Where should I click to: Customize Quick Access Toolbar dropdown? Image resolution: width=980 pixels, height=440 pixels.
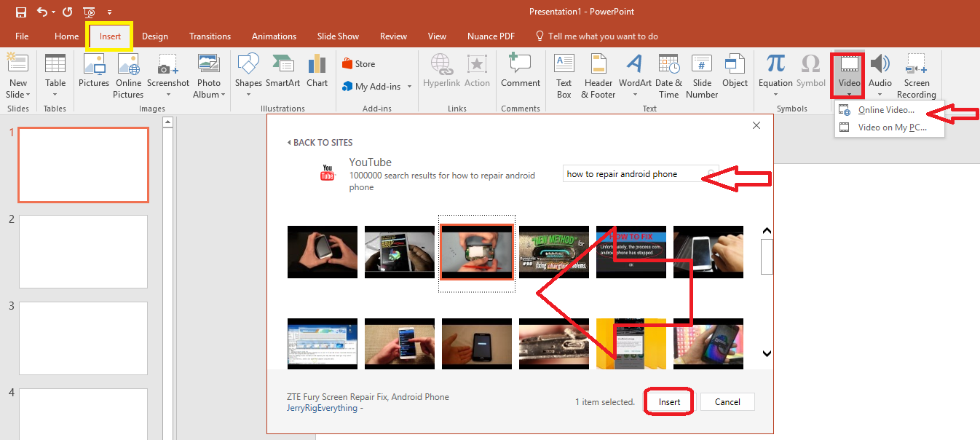109,12
